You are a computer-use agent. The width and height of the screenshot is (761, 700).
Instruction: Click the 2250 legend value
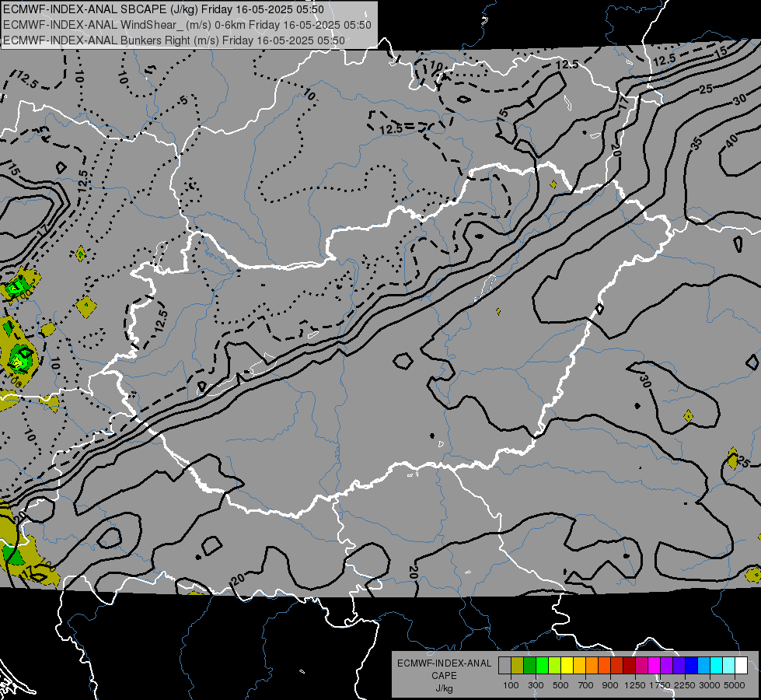(685, 685)
